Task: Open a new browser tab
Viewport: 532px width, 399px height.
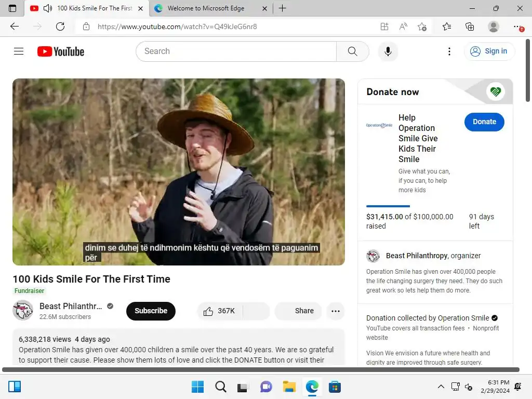Action: (282, 8)
